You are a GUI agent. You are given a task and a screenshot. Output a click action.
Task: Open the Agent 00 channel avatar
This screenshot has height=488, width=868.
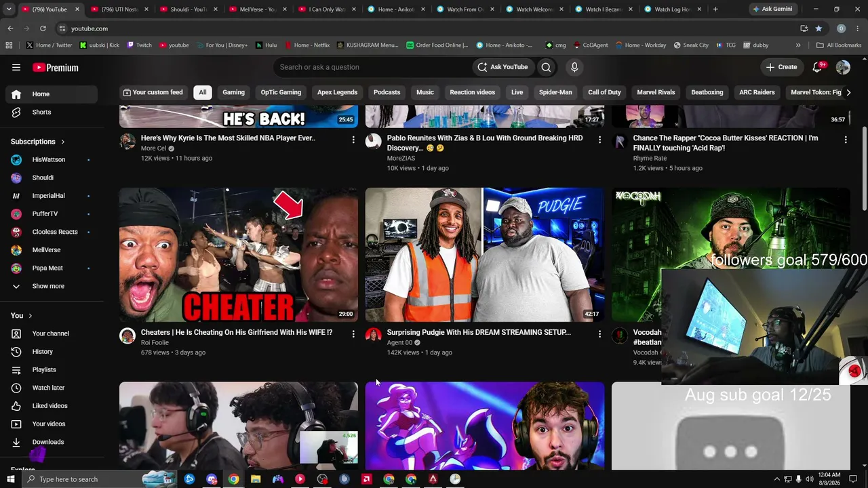click(x=374, y=335)
